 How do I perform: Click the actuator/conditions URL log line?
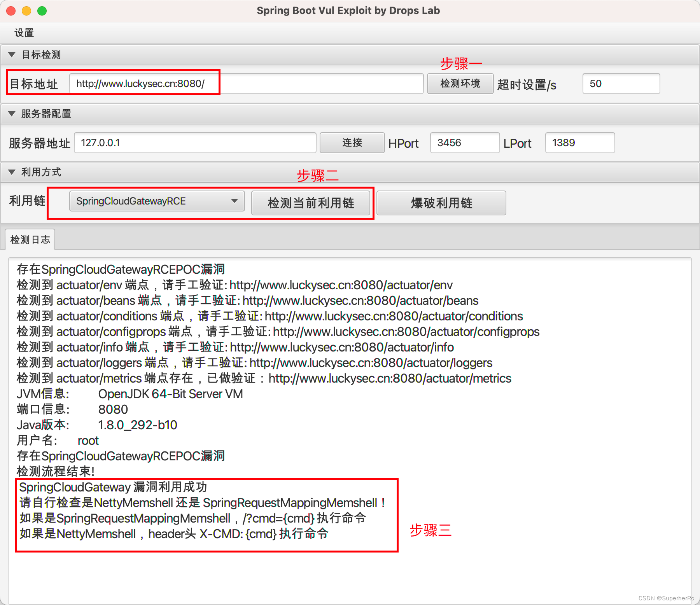click(x=270, y=316)
